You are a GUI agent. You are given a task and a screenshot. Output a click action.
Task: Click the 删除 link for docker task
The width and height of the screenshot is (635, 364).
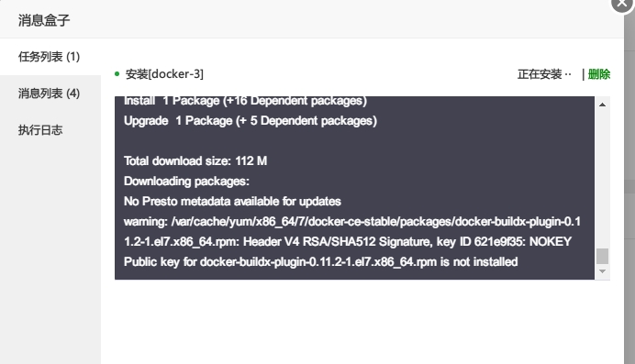(599, 74)
